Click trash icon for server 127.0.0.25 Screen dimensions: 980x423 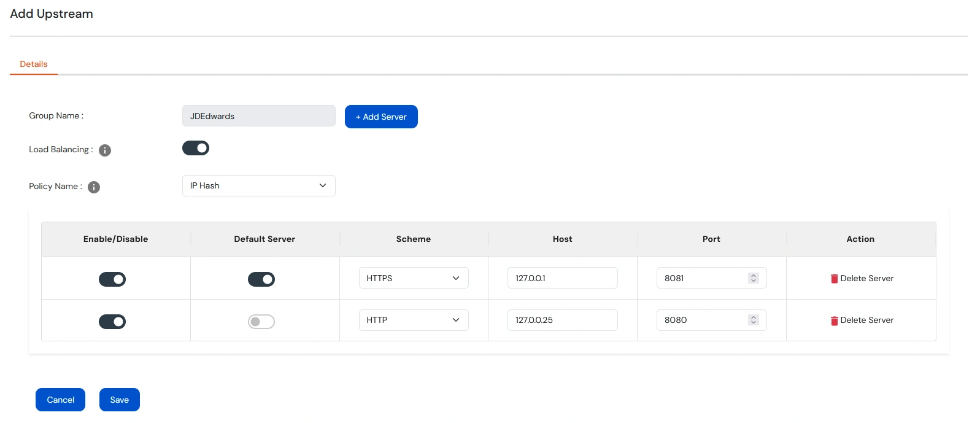[834, 320]
